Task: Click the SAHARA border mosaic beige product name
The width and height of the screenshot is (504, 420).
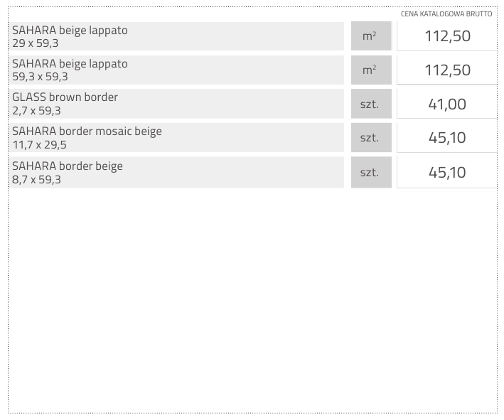Action: [x=87, y=131]
